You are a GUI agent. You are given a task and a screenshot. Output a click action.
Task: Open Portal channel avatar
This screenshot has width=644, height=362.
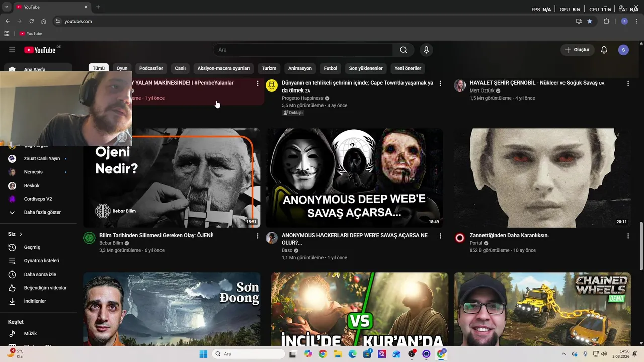[460, 238]
